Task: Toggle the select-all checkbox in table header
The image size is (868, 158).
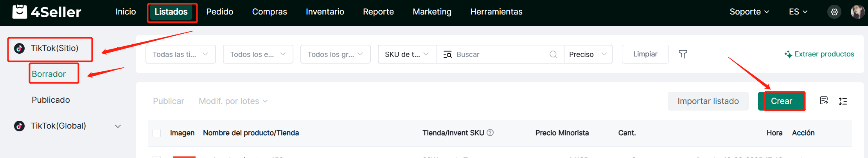Action: [157, 133]
